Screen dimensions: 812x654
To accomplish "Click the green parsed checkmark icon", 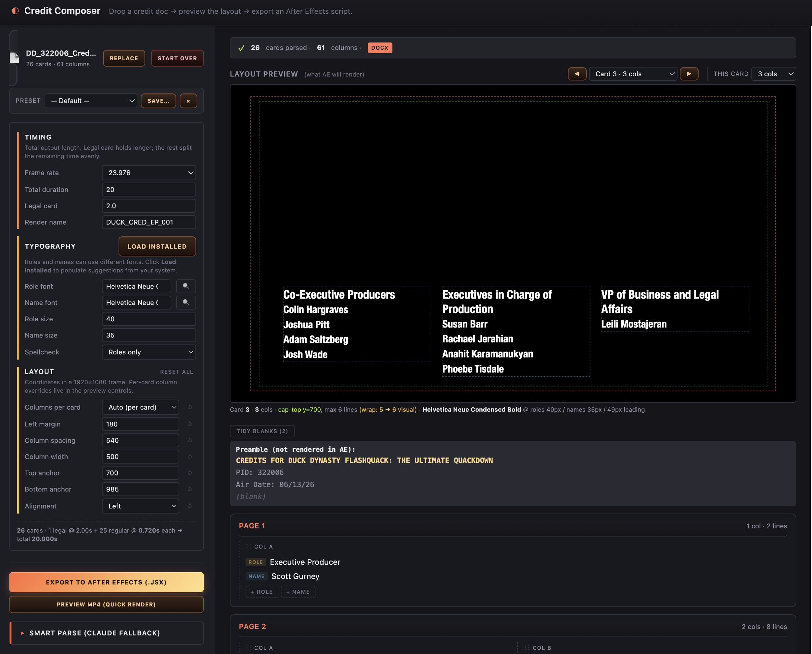I will click(x=241, y=48).
